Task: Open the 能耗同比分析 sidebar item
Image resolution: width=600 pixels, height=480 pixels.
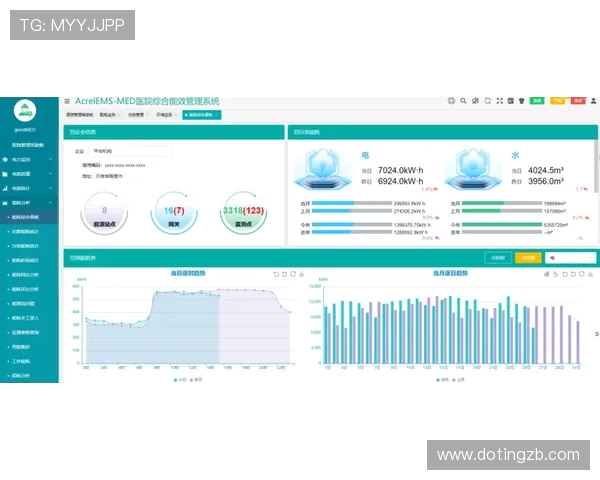Action: [29, 274]
